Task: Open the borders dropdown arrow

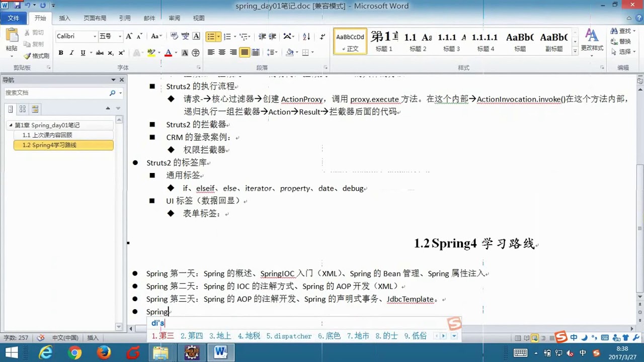Action: 312,52
